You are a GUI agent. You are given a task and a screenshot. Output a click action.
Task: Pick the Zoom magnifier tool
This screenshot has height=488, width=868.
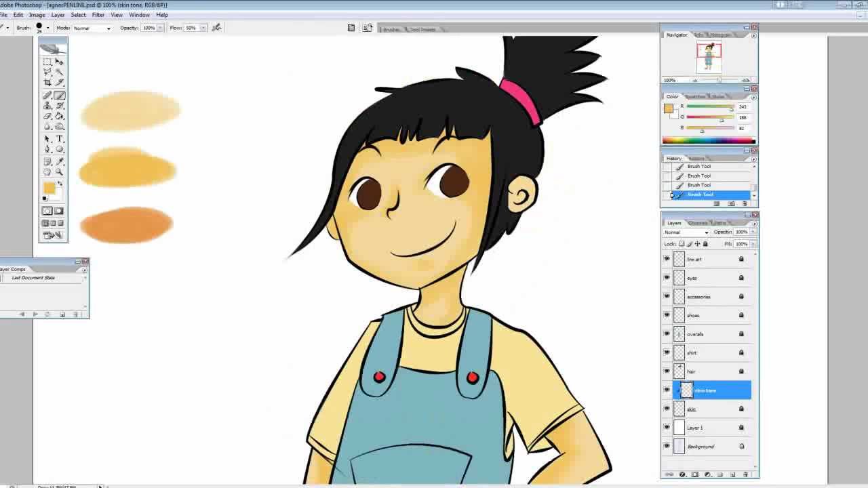(60, 172)
